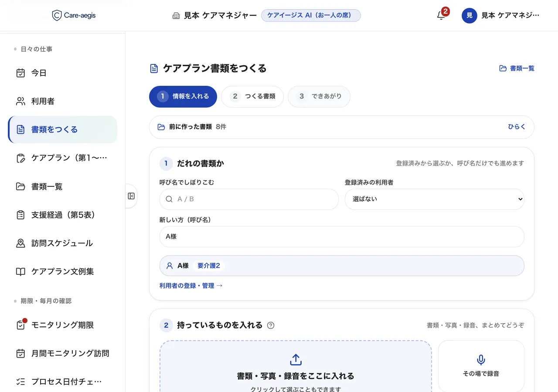Click the 今日 calendar icon
This screenshot has width=558, height=392.
pyautogui.click(x=20, y=73)
